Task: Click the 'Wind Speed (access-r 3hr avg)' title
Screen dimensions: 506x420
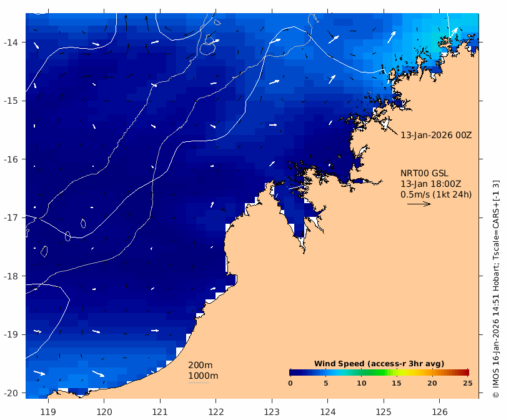Action: pyautogui.click(x=379, y=364)
